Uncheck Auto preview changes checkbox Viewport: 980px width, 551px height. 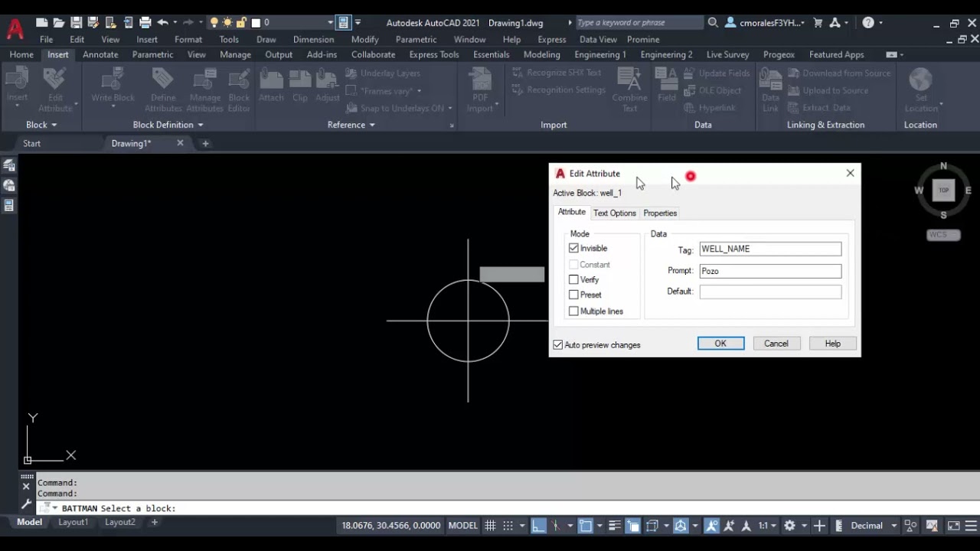click(558, 345)
